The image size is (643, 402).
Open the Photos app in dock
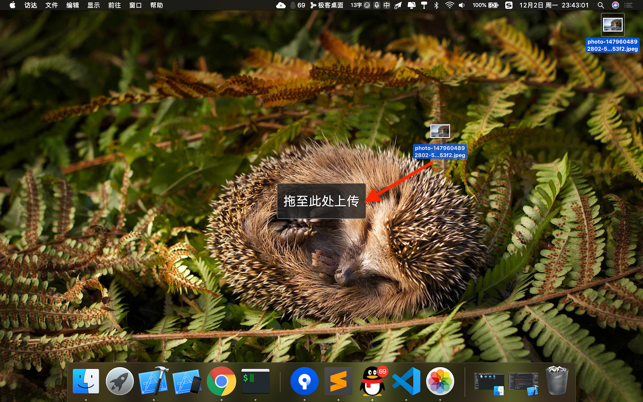tap(440, 381)
